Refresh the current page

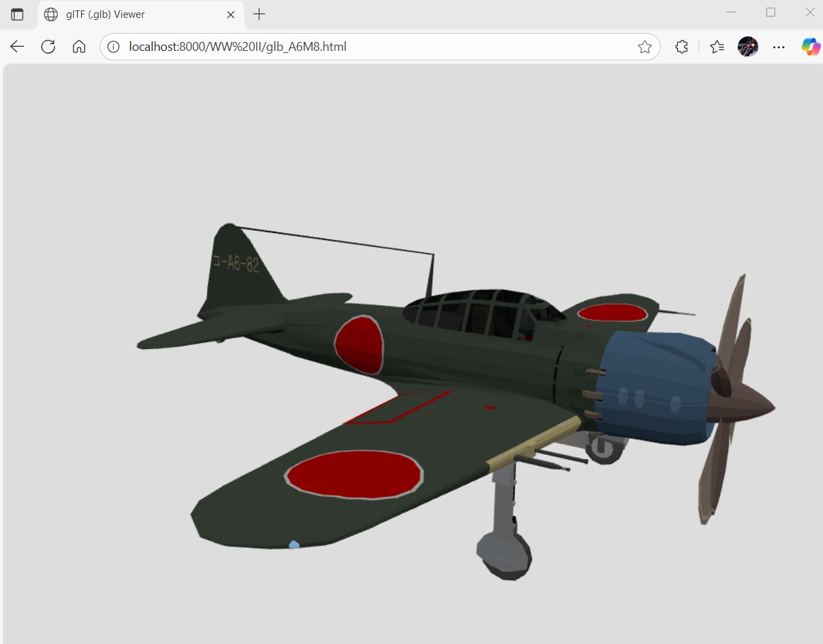[48, 47]
